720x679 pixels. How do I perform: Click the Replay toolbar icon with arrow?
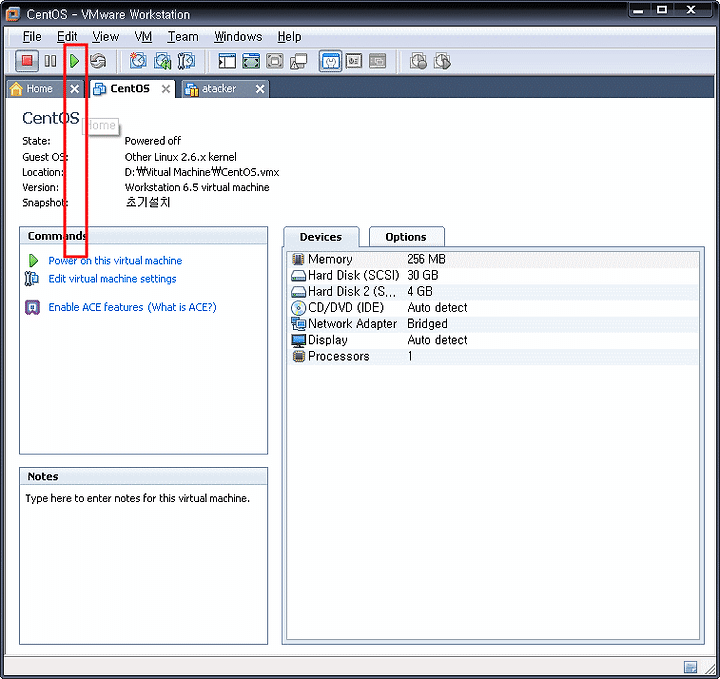[x=442, y=61]
